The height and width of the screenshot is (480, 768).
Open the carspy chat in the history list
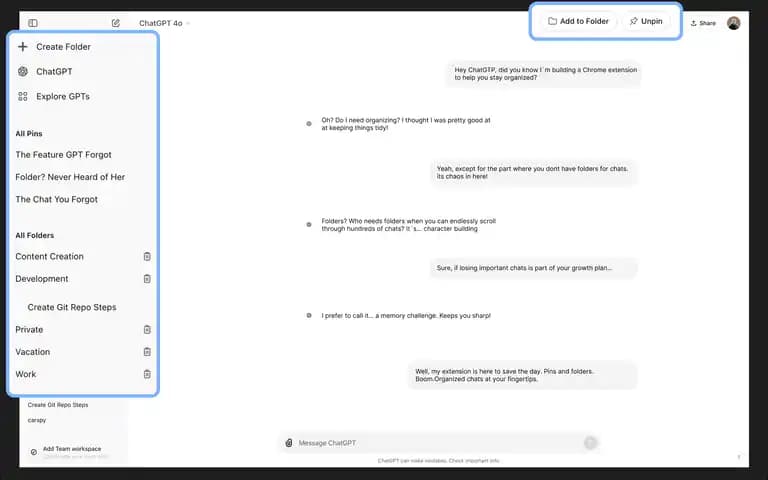pyautogui.click(x=37, y=420)
